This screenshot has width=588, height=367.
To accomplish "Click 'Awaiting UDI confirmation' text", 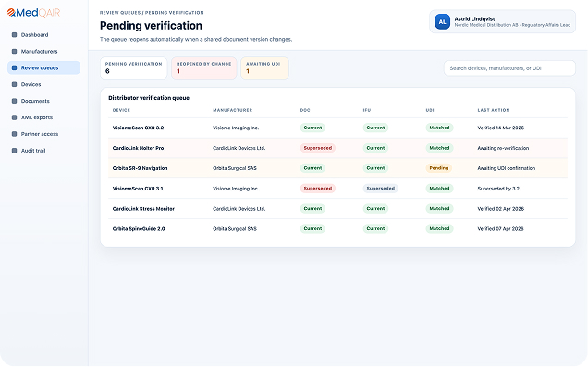I will (507, 168).
